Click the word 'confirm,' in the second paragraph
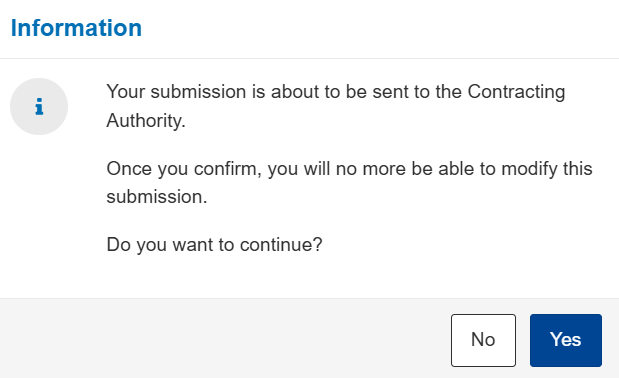The height and width of the screenshot is (378, 619). (x=228, y=169)
